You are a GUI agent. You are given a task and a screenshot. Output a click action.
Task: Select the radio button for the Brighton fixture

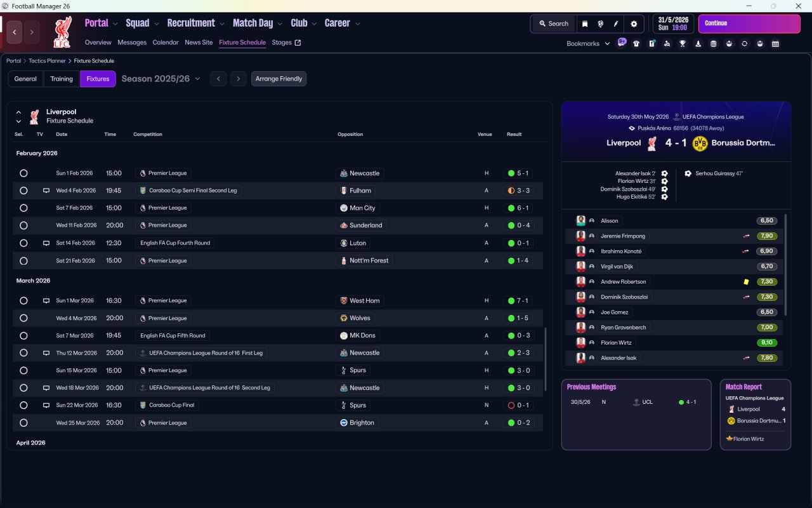coord(23,423)
